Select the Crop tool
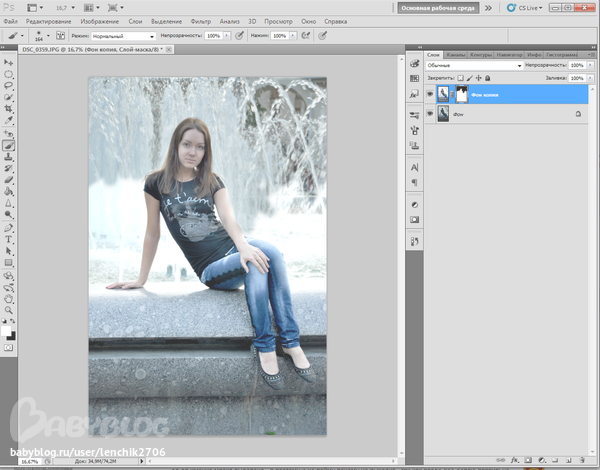600x470 pixels. tap(9, 109)
